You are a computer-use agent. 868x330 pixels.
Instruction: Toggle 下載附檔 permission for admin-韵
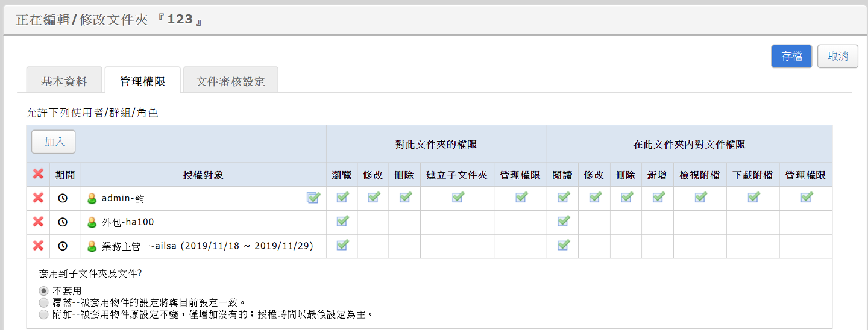click(753, 197)
